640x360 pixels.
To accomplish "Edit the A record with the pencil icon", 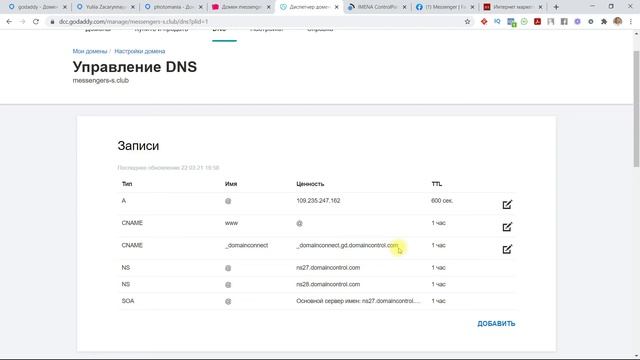I will (507, 204).
